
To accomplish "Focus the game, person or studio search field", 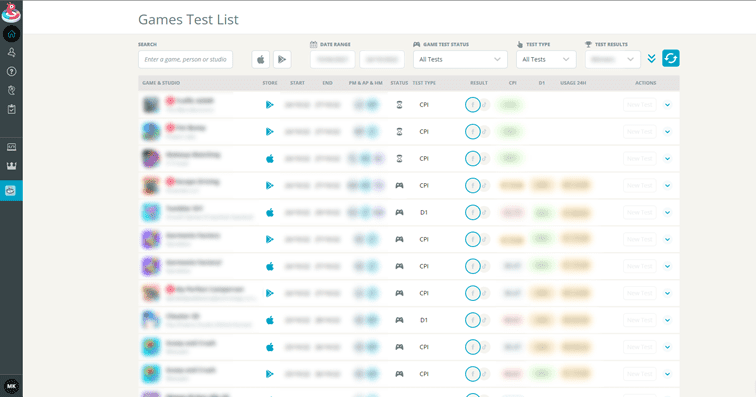I will 186,59.
